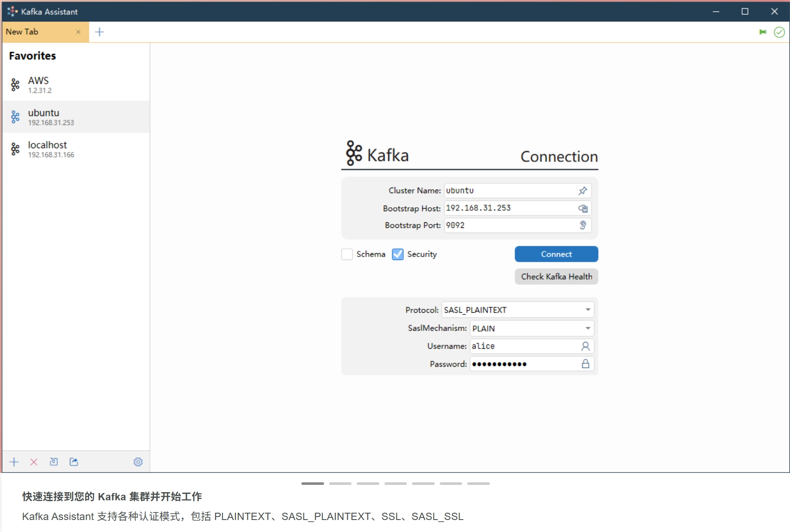Maximize the Kafka Assistant window
Image resolution: width=790 pixels, height=532 pixels.
click(x=745, y=12)
